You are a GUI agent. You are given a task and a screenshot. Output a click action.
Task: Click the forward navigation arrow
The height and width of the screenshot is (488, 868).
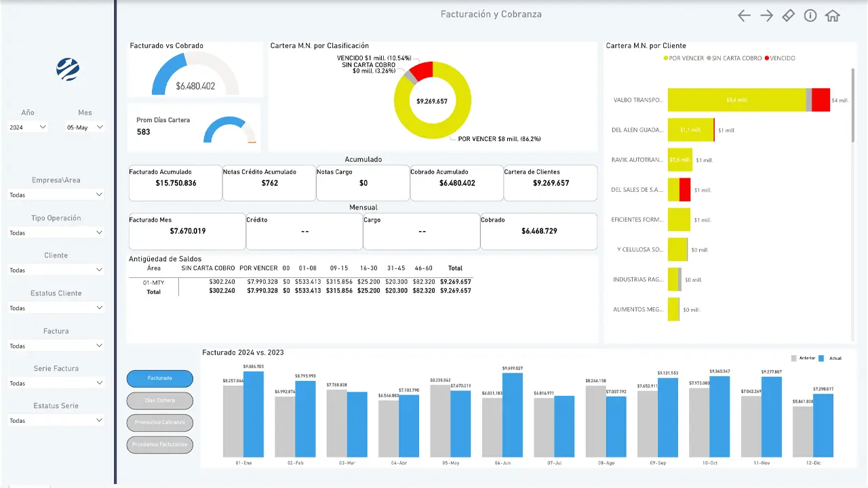pos(766,14)
